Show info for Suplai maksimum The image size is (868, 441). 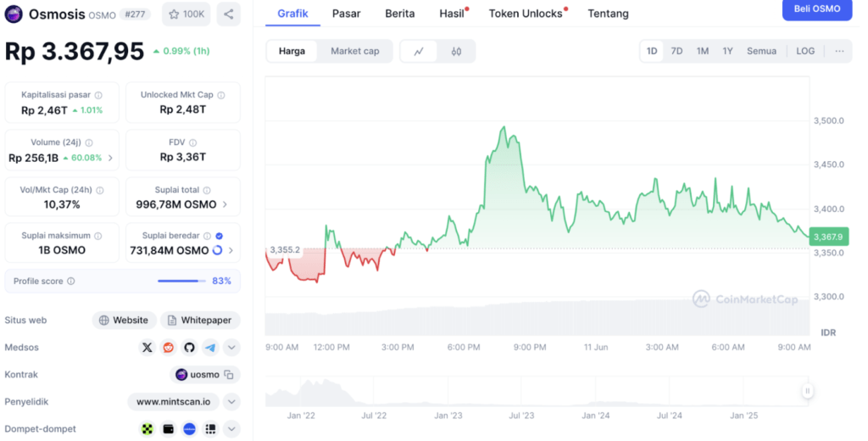coord(98,236)
